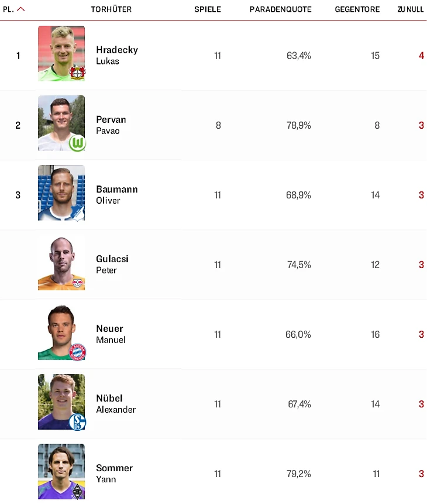The width and height of the screenshot is (427, 504).
Task: Sort by Torhüter column header
Action: tap(111, 9)
